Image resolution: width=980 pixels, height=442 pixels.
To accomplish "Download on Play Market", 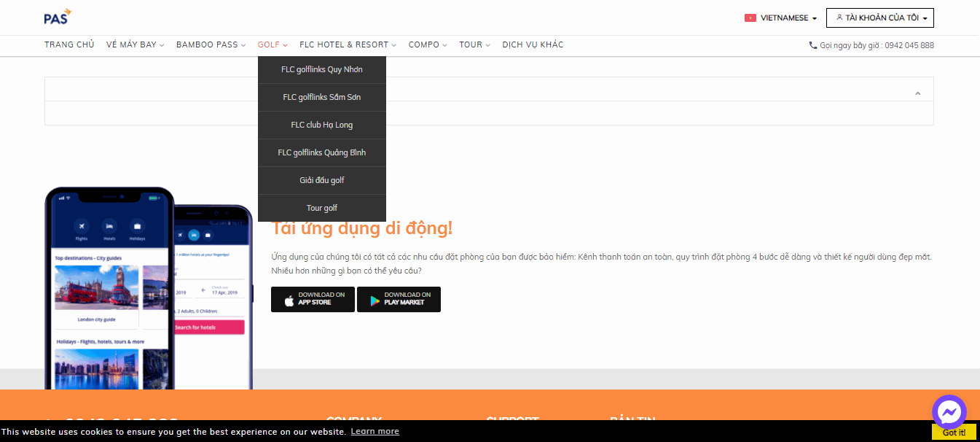I will [x=399, y=299].
